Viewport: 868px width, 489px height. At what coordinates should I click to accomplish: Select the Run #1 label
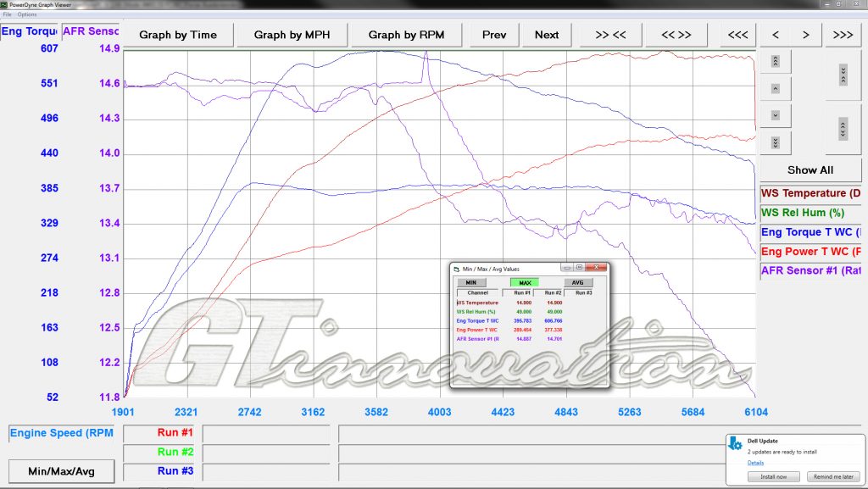[x=160, y=432]
